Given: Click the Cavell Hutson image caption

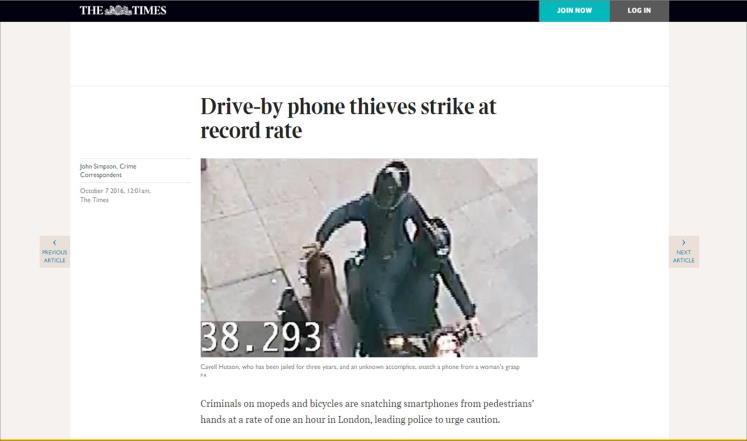Looking at the screenshot, I should 360,367.
